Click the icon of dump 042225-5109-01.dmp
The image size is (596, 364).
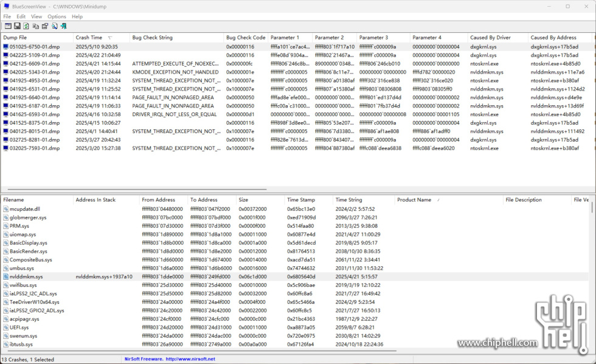[5, 55]
